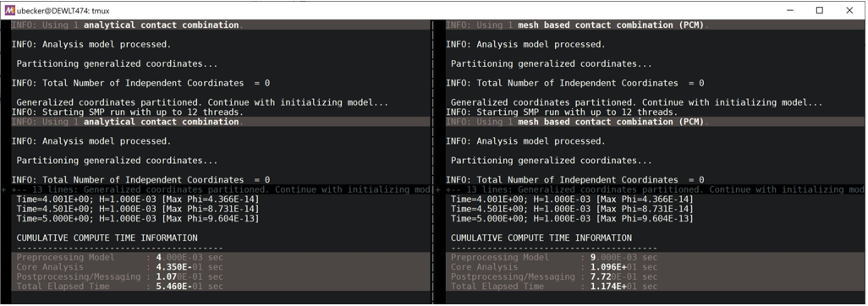
Task: Click Time=4.501E+00 line in right pane
Action: (x=572, y=209)
